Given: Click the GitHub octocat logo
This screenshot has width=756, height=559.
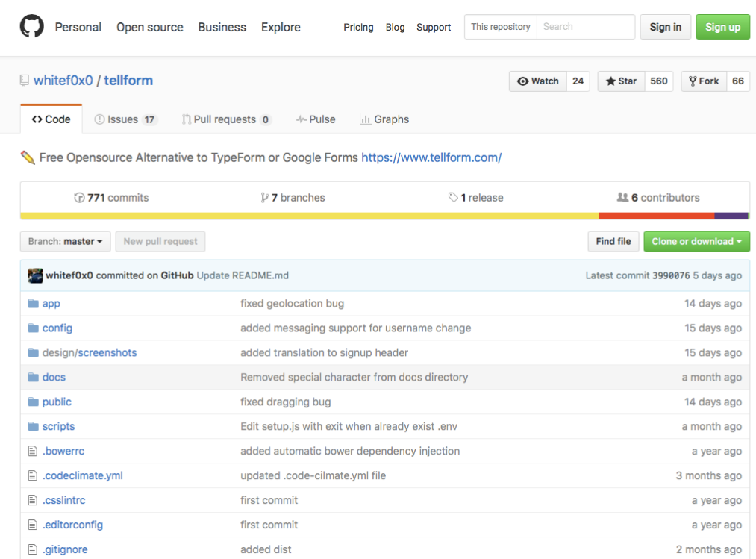Looking at the screenshot, I should 32,27.
